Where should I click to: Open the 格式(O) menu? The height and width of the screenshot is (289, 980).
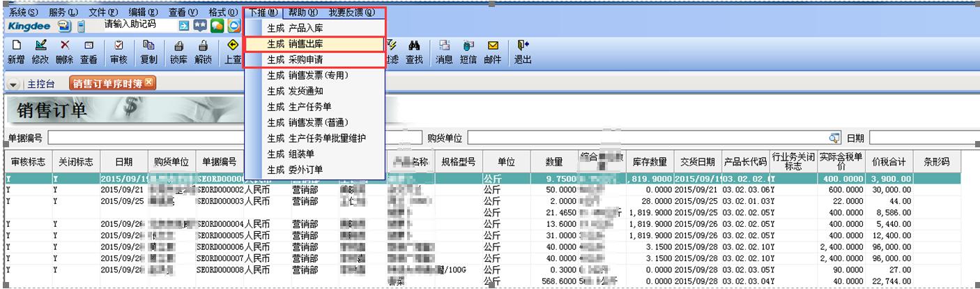[223, 13]
